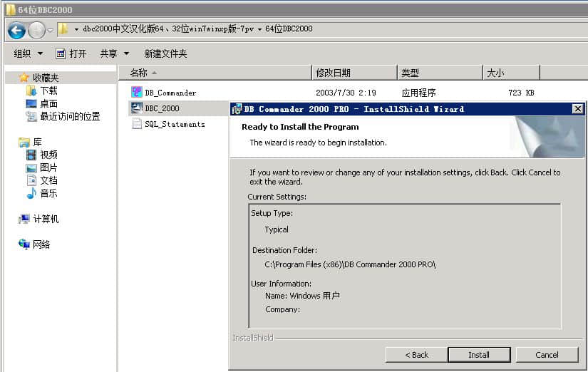
Task: Click Open (打开) in the toolbar
Action: [x=71, y=53]
